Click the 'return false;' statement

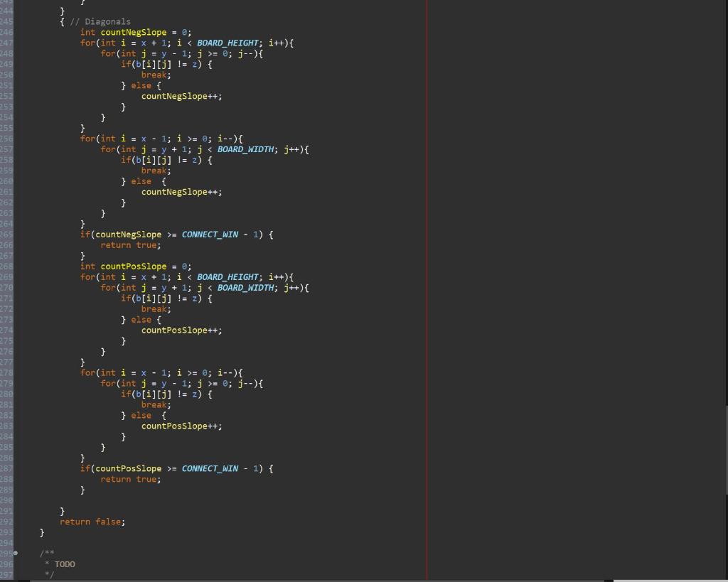[92, 522]
